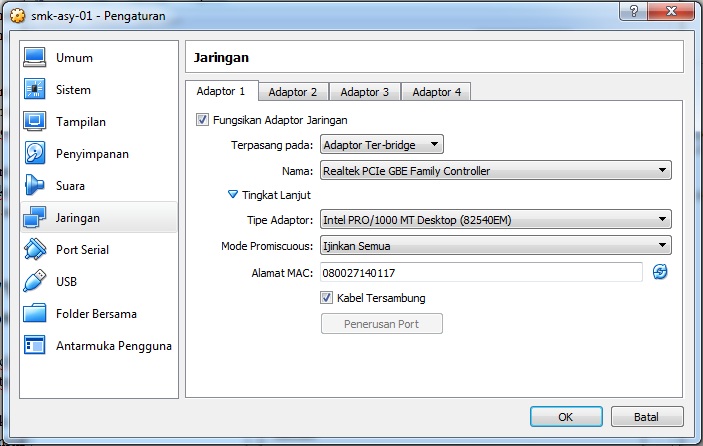Select the Folder Bersama category label
The height and width of the screenshot is (446, 703).
(96, 314)
